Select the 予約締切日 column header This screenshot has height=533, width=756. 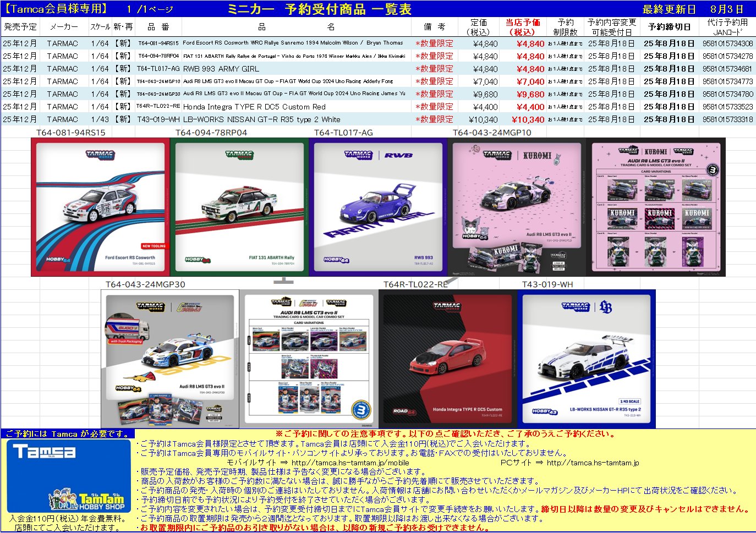pos(669,26)
